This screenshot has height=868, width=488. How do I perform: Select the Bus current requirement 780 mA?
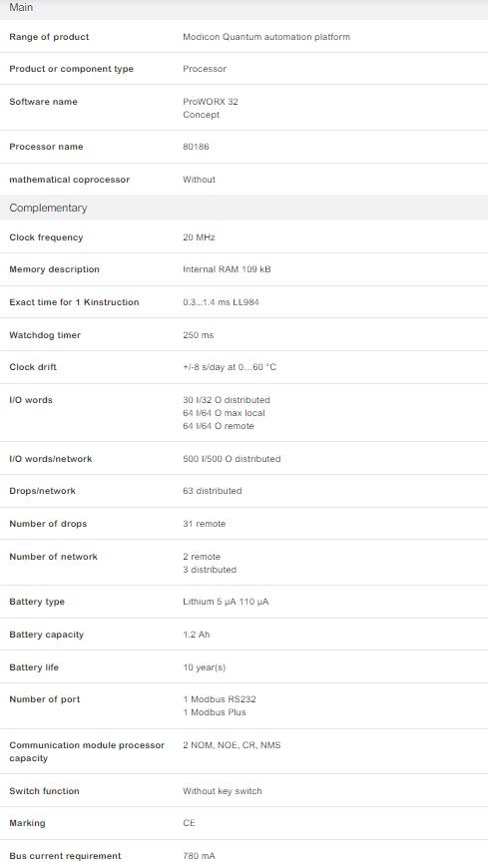click(x=199, y=856)
